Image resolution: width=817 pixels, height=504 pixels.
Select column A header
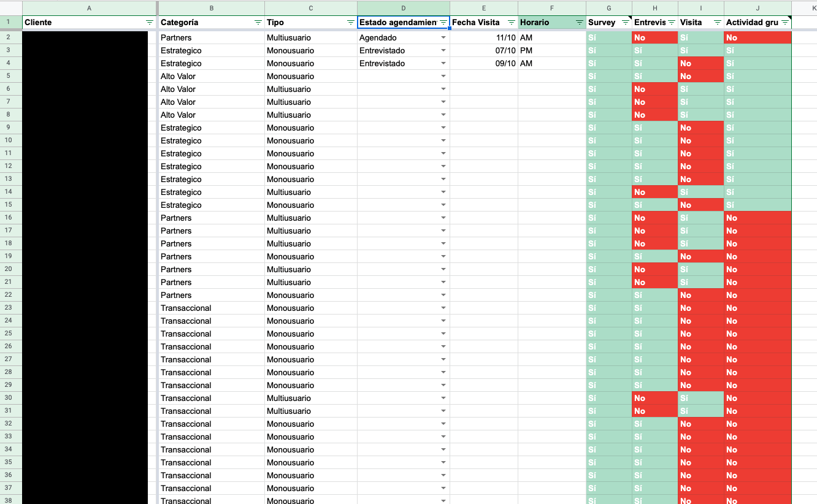89,8
